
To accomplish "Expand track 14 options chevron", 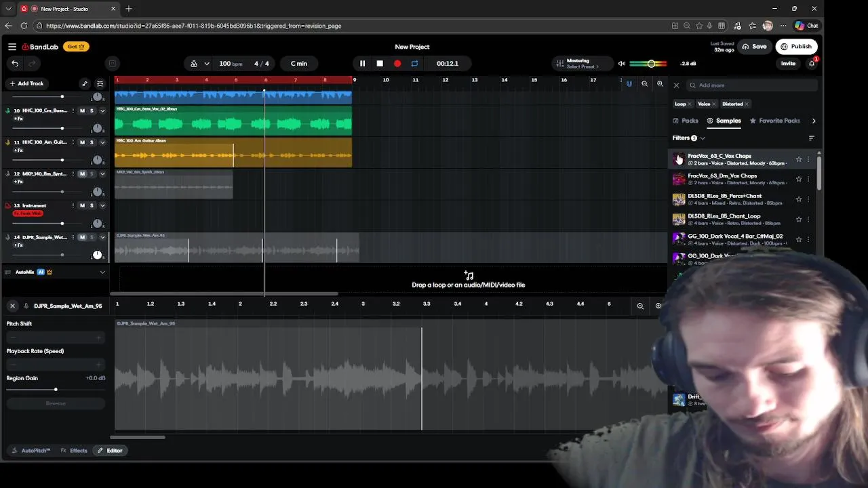I will click(102, 237).
